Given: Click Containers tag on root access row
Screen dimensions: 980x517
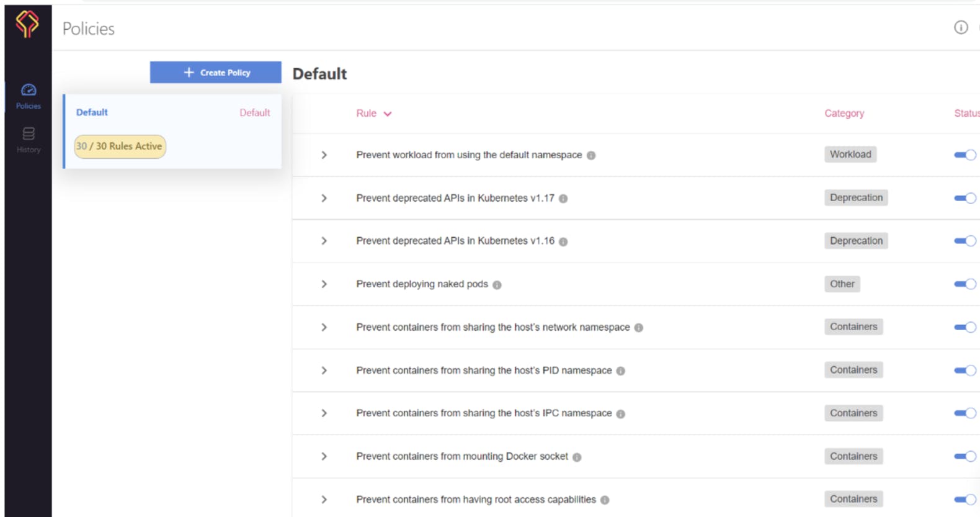Looking at the screenshot, I should click(853, 499).
